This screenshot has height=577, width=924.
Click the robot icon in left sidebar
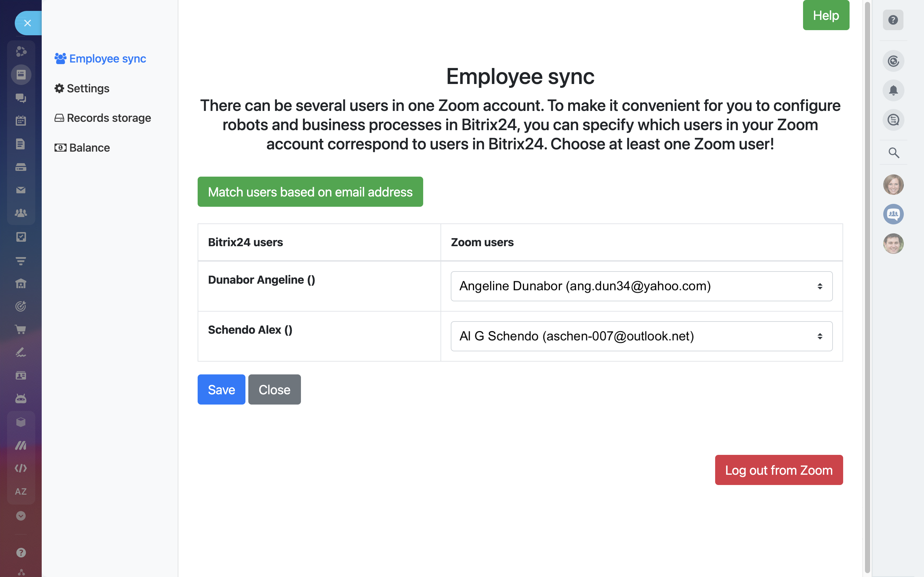(x=21, y=399)
